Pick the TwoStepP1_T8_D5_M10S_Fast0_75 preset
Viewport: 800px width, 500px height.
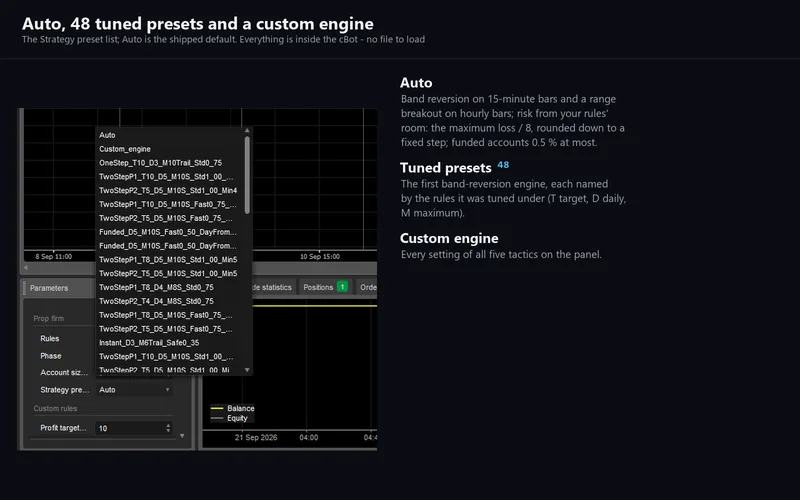pos(170,315)
